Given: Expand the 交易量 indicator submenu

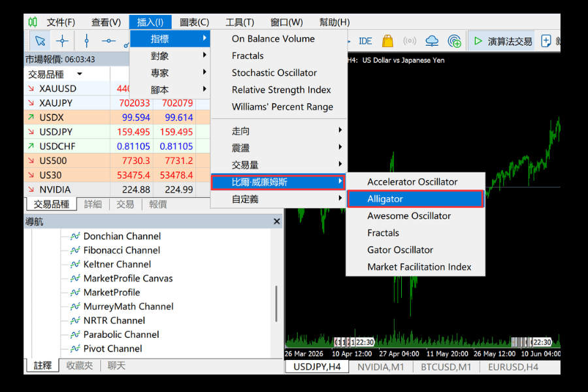Looking at the screenshot, I should [x=278, y=165].
